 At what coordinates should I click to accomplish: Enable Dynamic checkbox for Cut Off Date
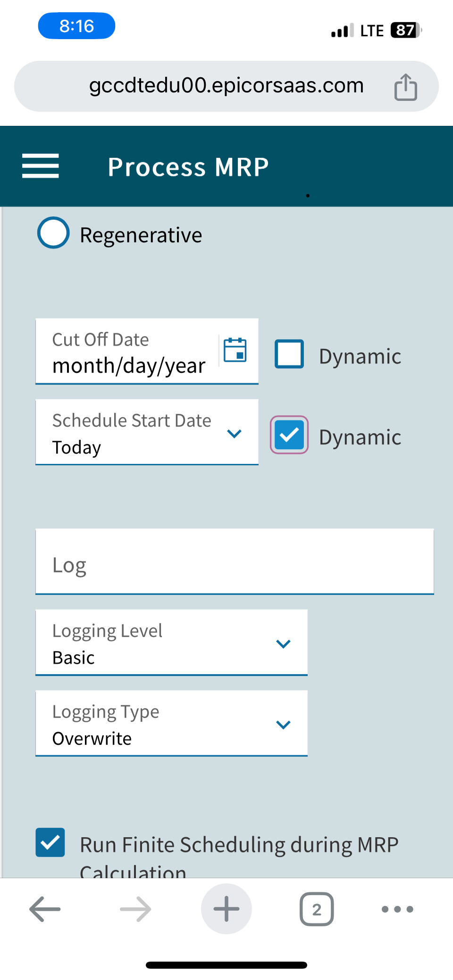(289, 354)
